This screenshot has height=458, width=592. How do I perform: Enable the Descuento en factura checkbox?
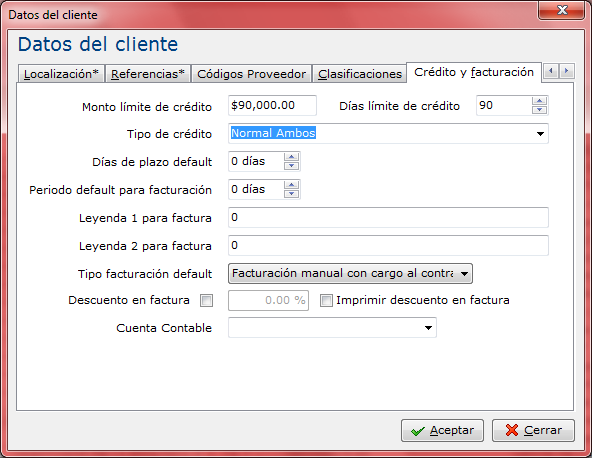pyautogui.click(x=207, y=301)
